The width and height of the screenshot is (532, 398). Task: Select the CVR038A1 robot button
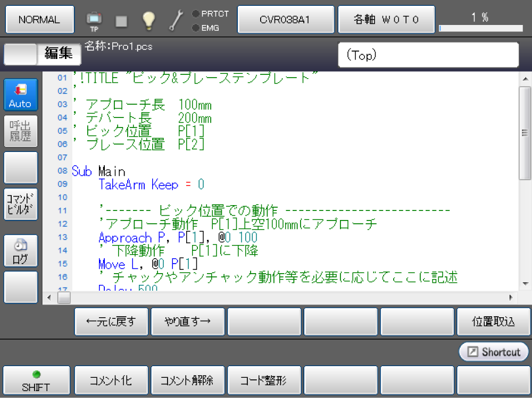[x=285, y=20]
